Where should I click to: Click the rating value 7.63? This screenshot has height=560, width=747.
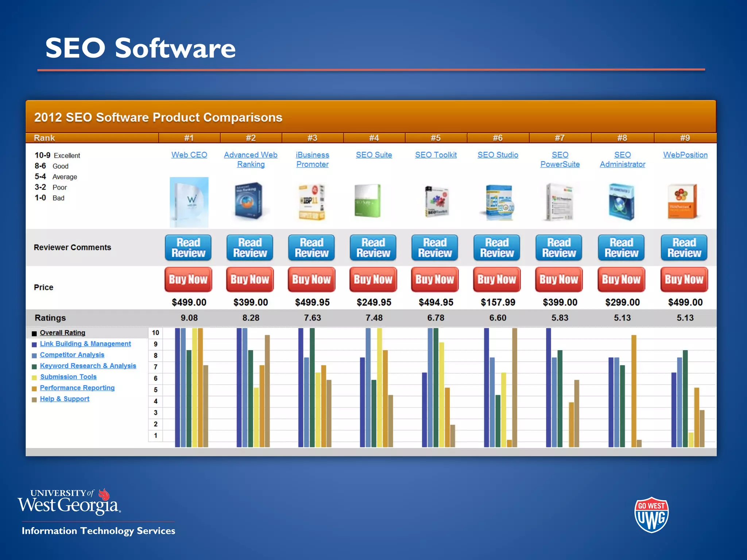(312, 318)
